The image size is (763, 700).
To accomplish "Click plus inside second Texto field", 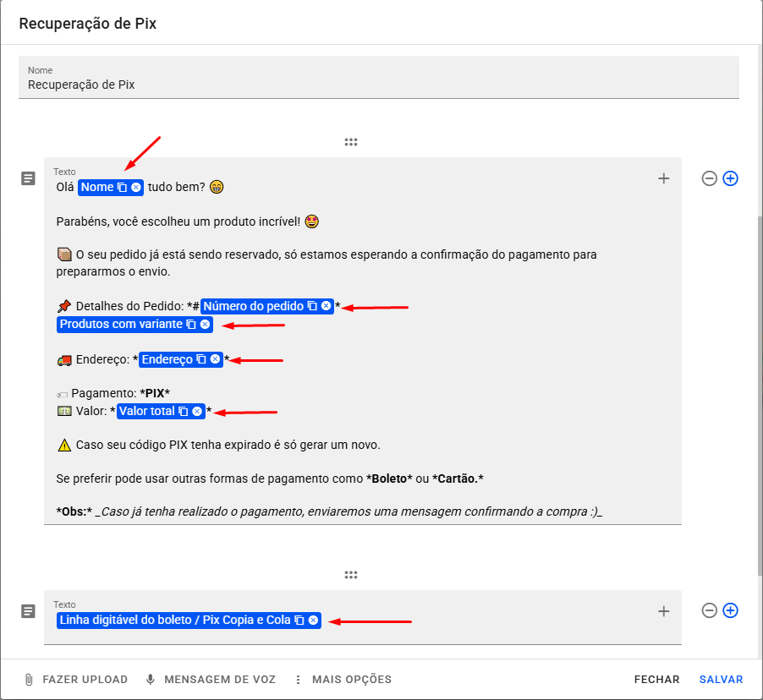I will click(664, 611).
